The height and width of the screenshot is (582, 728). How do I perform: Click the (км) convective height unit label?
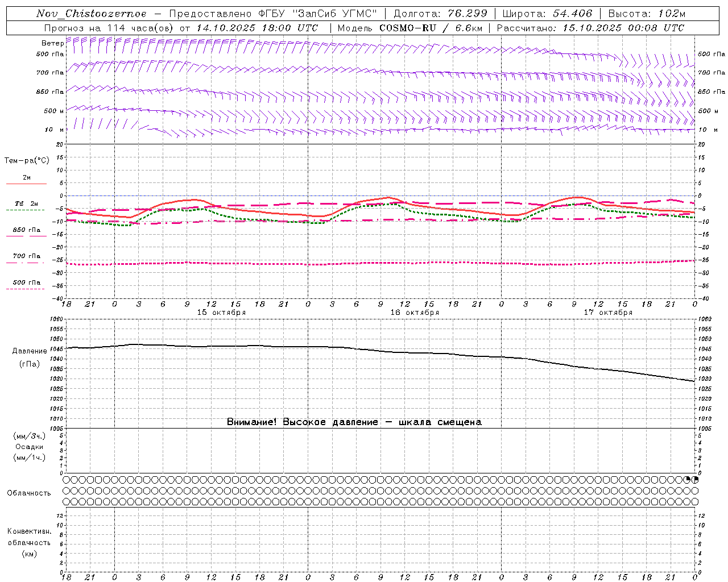(x=29, y=554)
